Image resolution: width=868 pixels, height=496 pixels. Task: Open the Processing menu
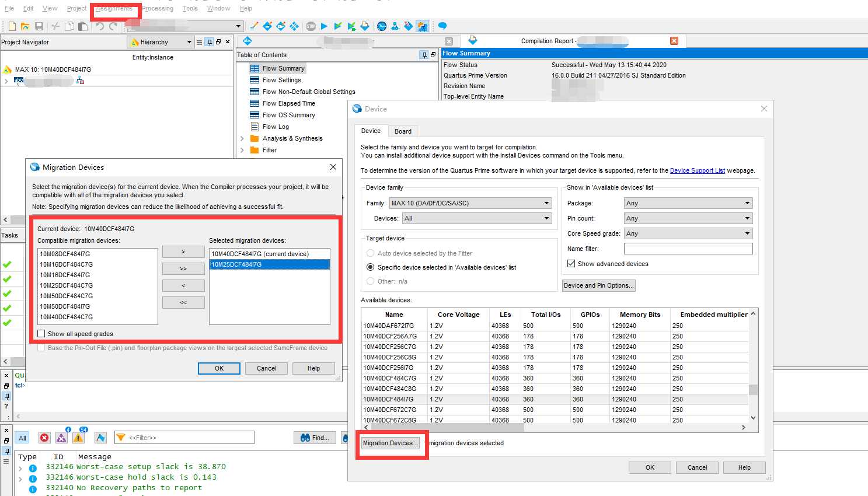pyautogui.click(x=158, y=8)
